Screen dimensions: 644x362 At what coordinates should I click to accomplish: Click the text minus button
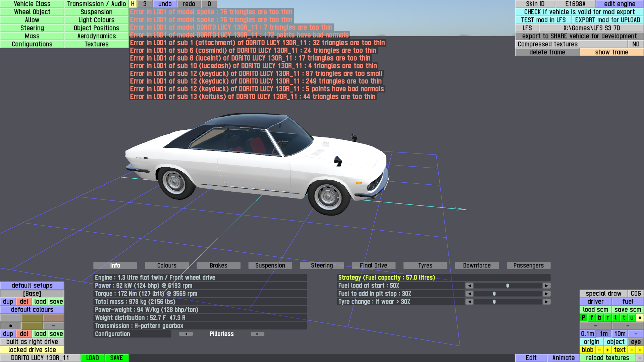632,350
